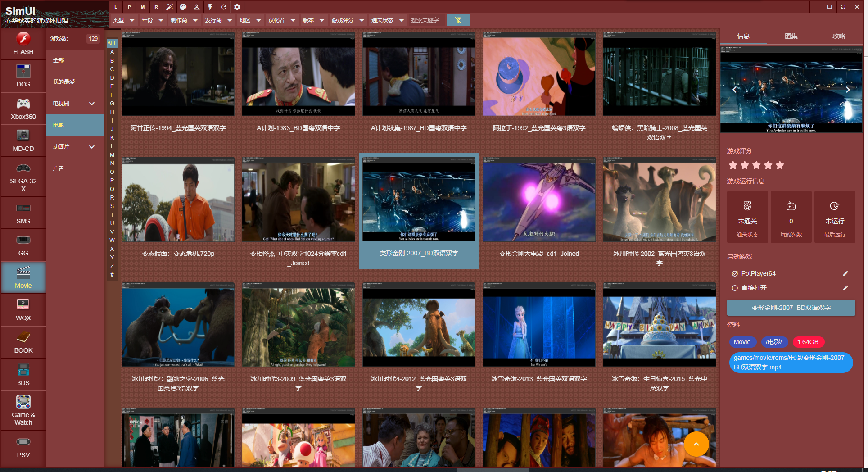Select the 广告 category
Screen dimensions: 868x472
[75, 168]
